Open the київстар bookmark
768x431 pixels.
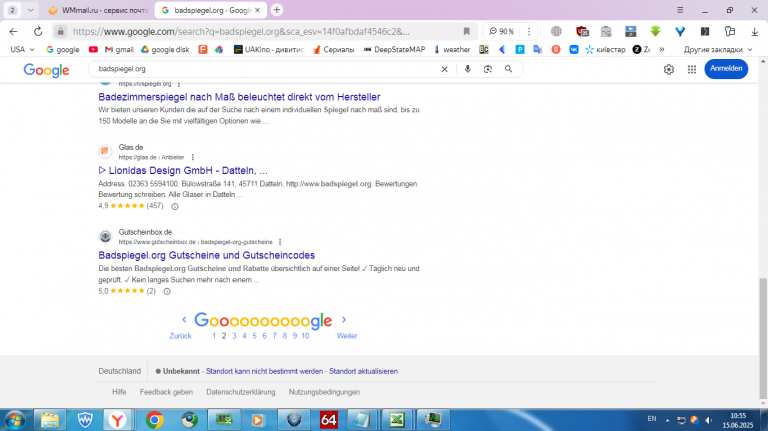click(x=605, y=49)
